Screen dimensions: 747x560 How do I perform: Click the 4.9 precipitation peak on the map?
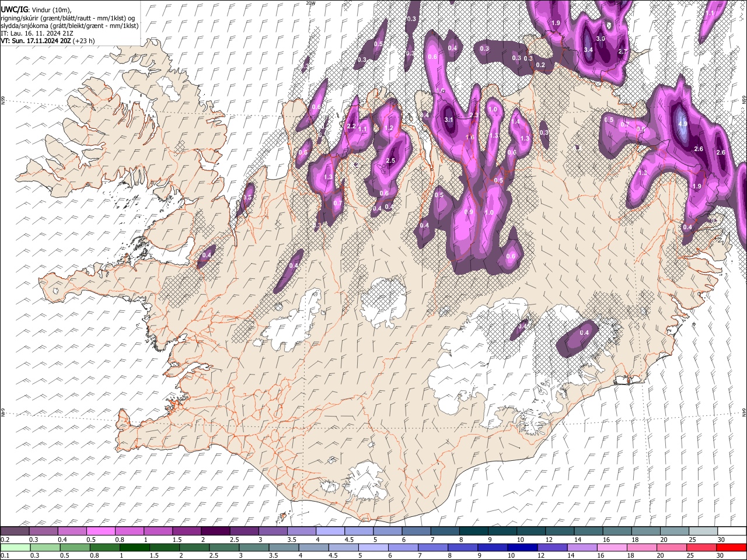(x=683, y=123)
